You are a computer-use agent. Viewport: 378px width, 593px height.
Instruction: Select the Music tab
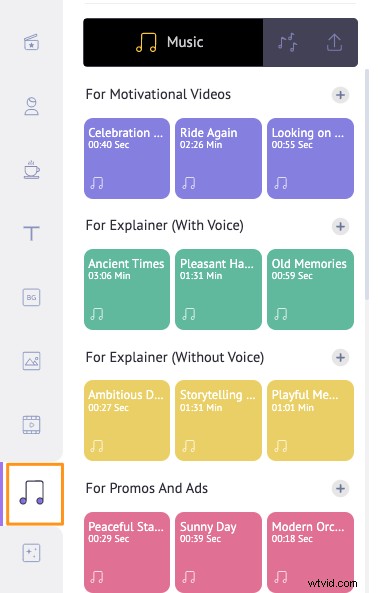click(173, 42)
